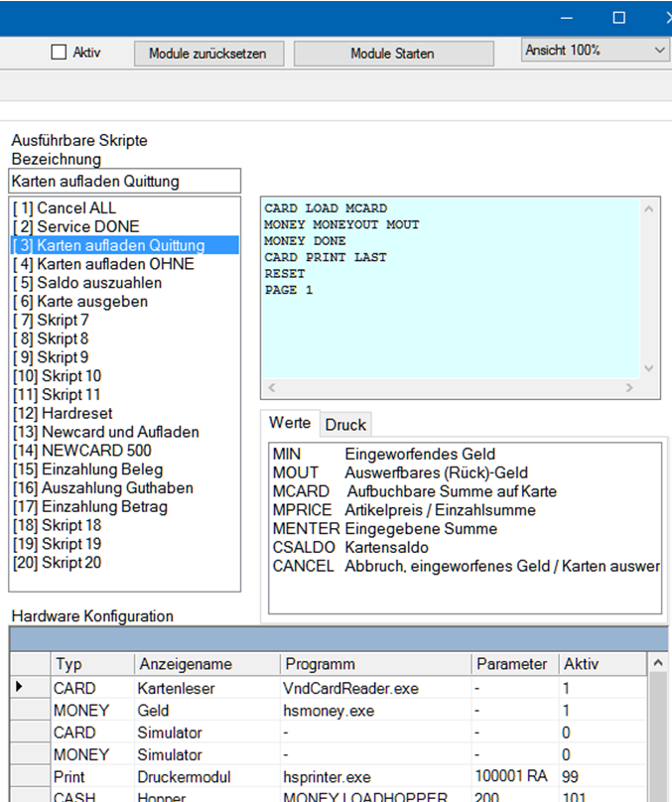Select the Kartenleser row header arrow

30,687
